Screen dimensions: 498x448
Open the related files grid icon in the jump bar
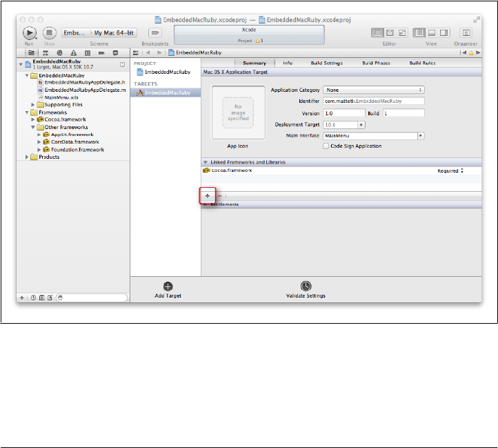tap(136, 52)
